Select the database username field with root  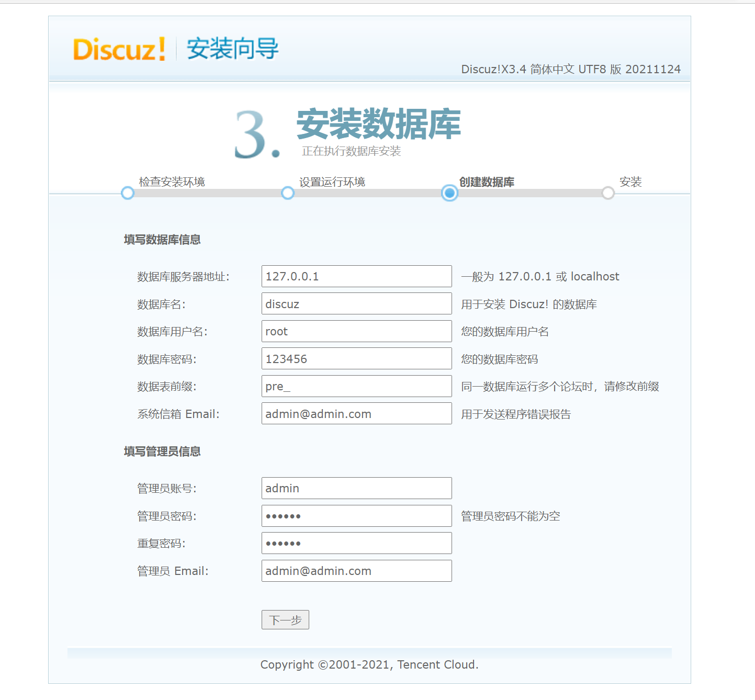tap(357, 331)
